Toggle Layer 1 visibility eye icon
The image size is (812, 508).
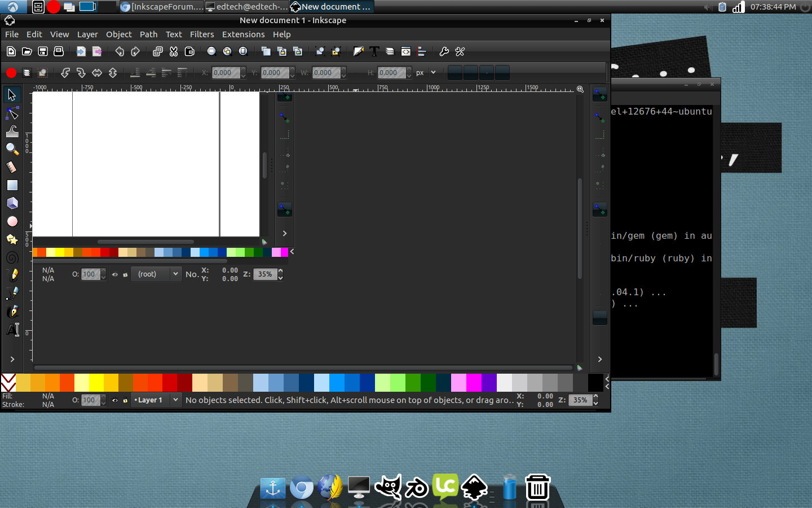pyautogui.click(x=115, y=400)
